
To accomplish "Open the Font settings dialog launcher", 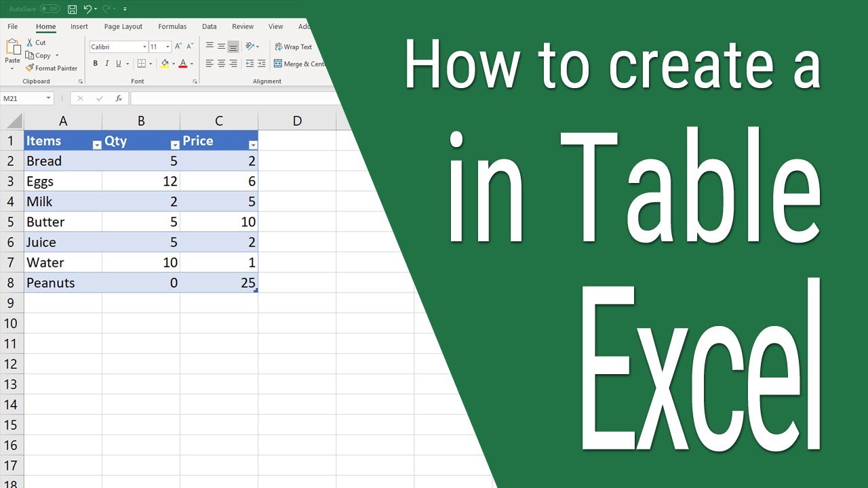I will 195,81.
